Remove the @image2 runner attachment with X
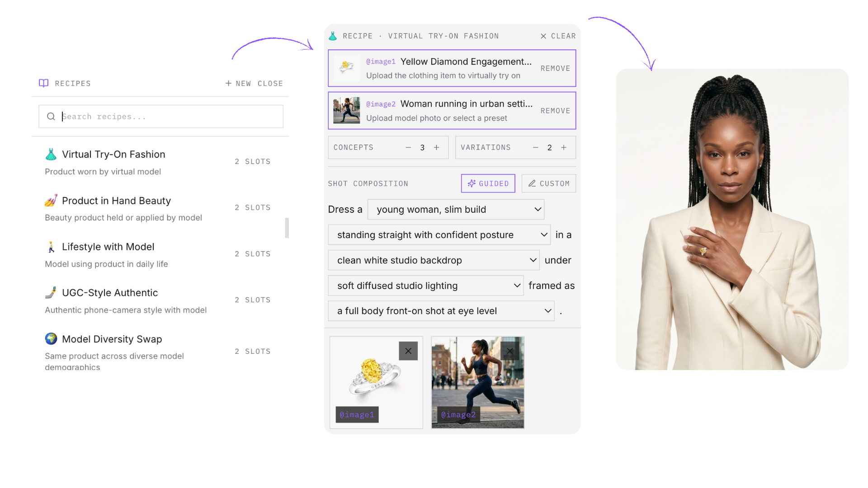Viewport: 868px width, 488px height. coord(510,351)
